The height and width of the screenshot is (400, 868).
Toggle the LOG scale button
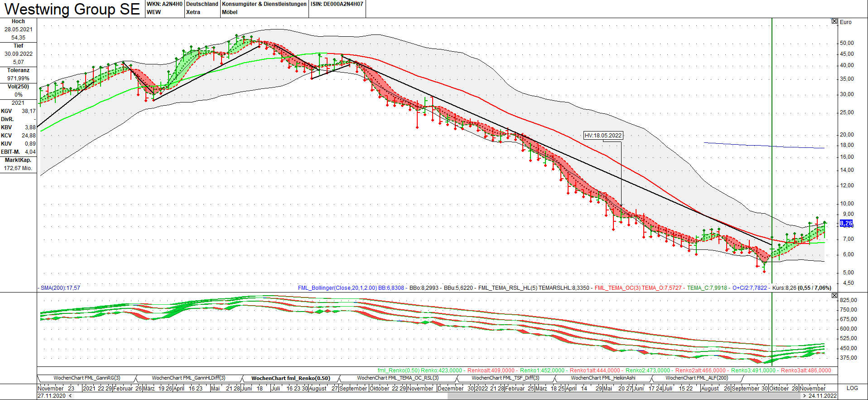pyautogui.click(x=852, y=388)
